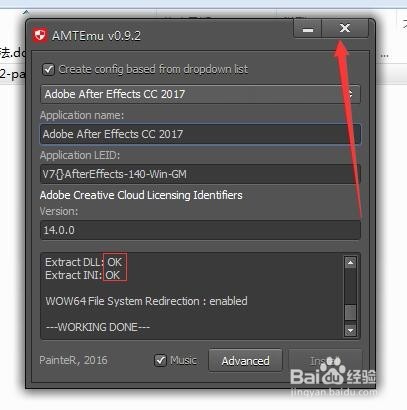
Task: Click the Install button
Action: 325,361
